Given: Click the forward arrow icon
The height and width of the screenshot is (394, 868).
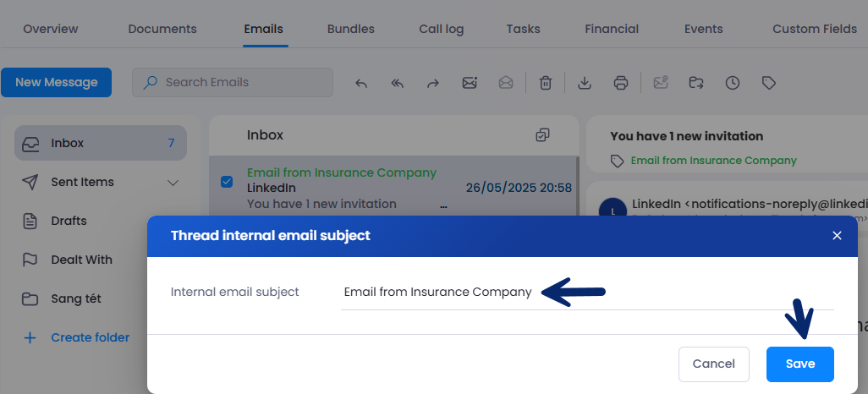Looking at the screenshot, I should [433, 83].
